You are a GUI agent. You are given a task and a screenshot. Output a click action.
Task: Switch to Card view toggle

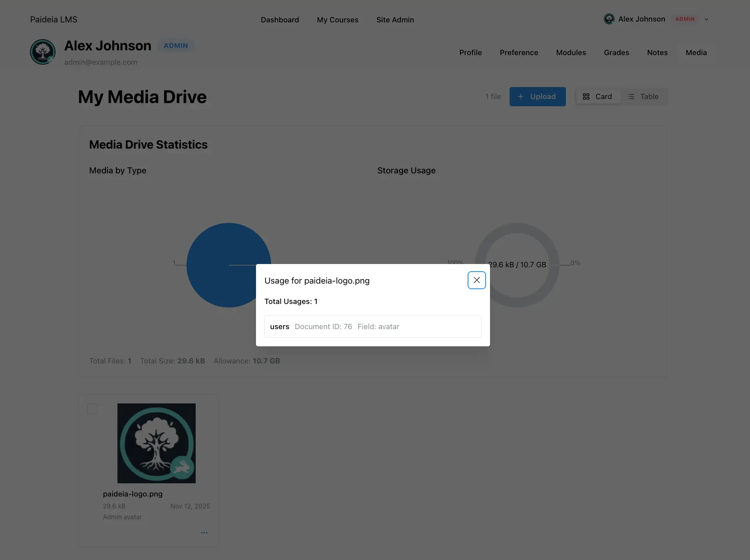[x=597, y=97]
